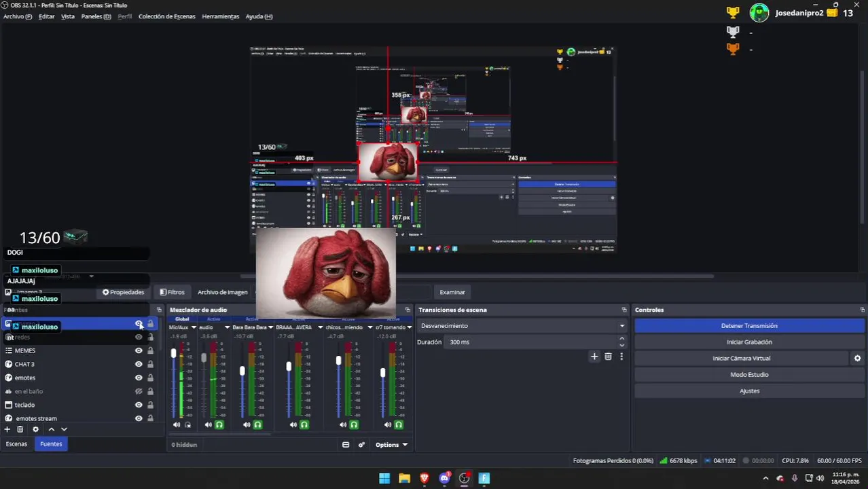Switch to the Fuentes tab
The image size is (868, 489).
coord(51,444)
